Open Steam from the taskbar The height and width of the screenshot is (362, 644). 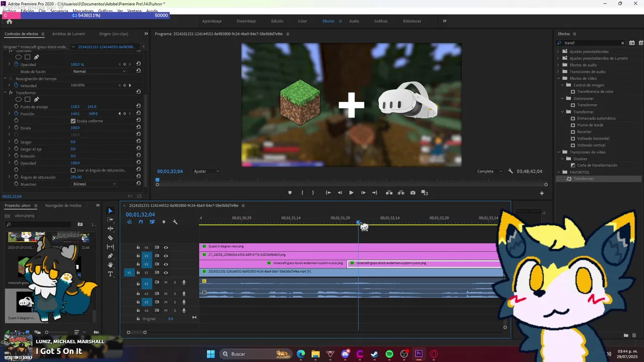374,354
